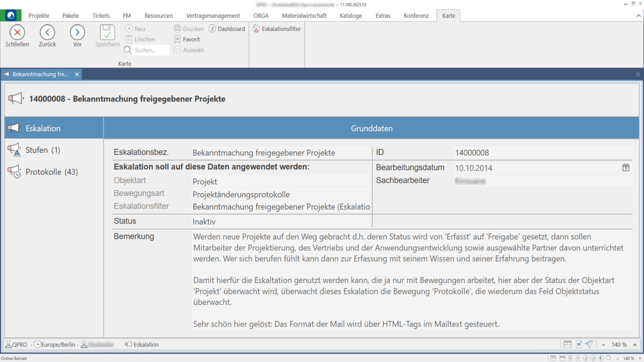Open calendar picker for Bearbeitungsdatum

pyautogui.click(x=626, y=168)
